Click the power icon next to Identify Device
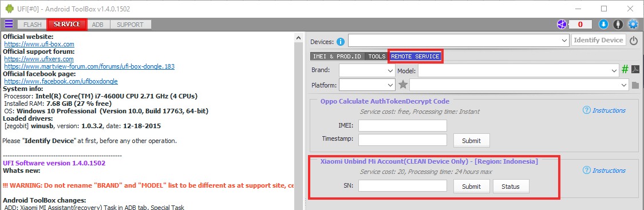The image size is (644, 210). point(634,41)
